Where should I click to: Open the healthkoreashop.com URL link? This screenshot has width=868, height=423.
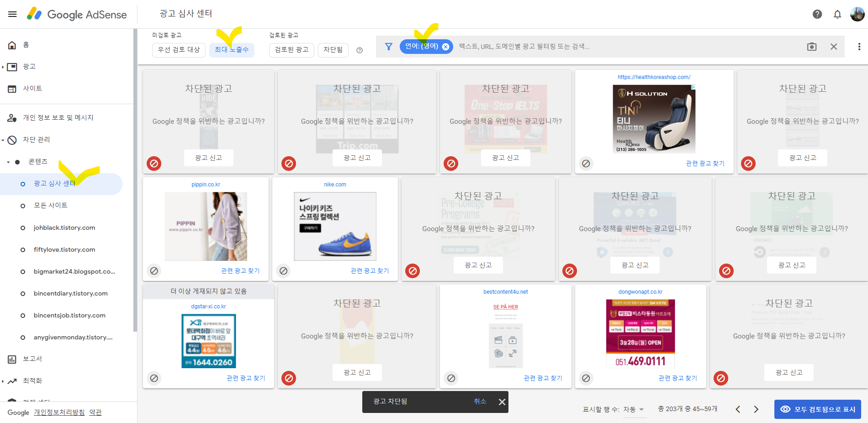(654, 77)
